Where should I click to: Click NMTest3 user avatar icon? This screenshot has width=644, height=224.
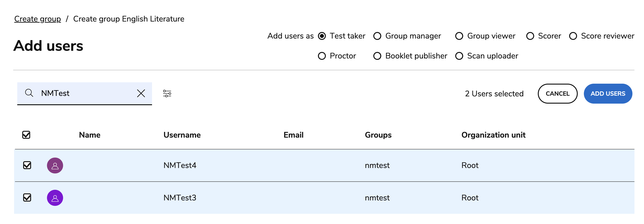(x=55, y=198)
